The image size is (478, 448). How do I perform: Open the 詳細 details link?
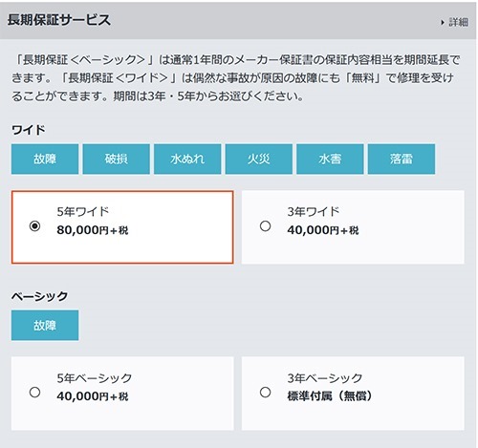[458, 22]
